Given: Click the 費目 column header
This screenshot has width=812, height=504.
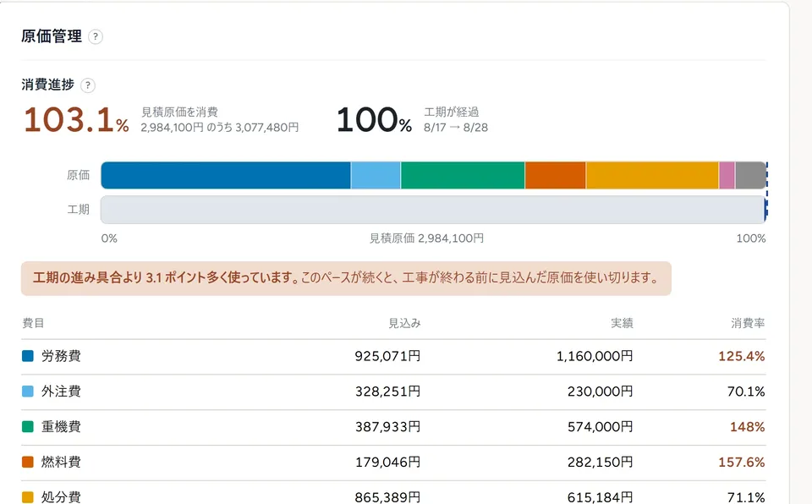Looking at the screenshot, I should (33, 323).
